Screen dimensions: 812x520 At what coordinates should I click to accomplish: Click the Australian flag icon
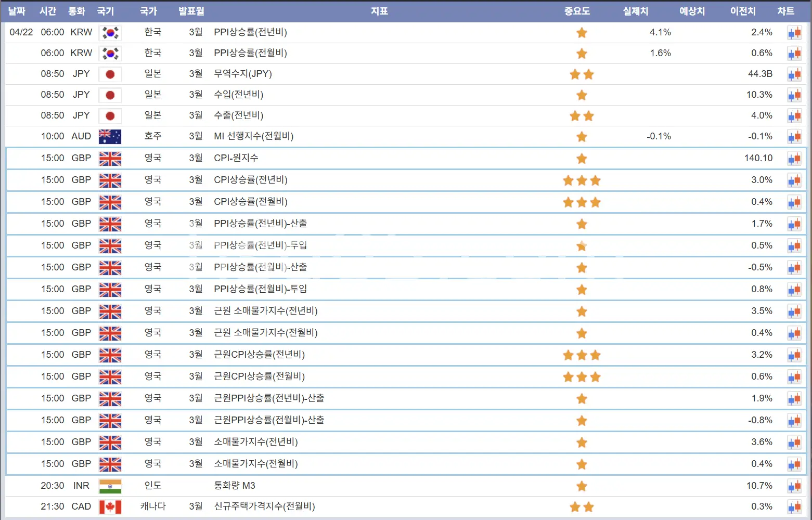pyautogui.click(x=110, y=137)
